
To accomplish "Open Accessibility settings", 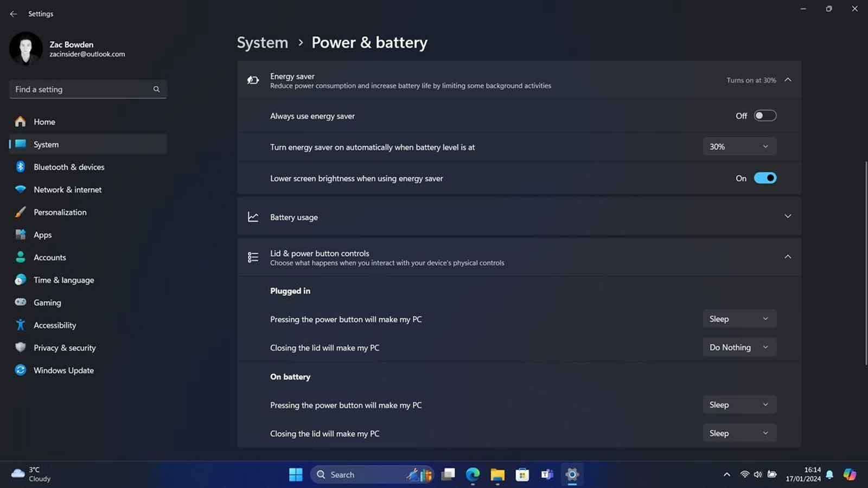I will [x=55, y=325].
